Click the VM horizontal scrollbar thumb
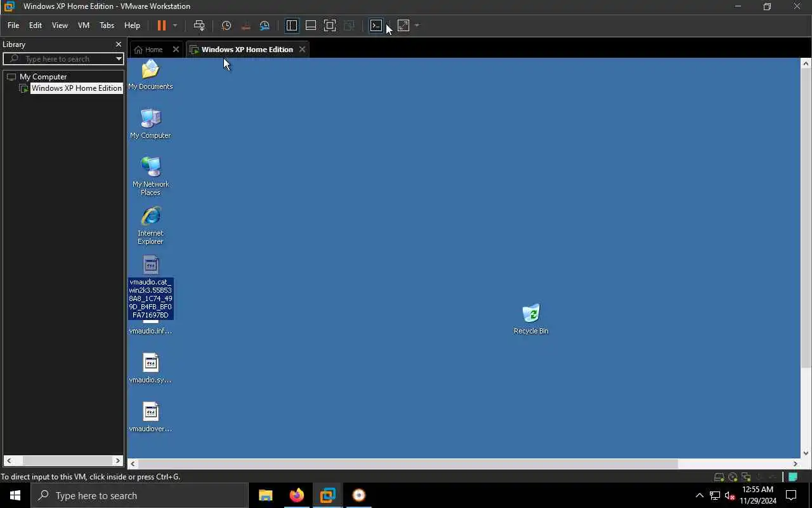Screen dimensions: 812x508 (408, 464)
